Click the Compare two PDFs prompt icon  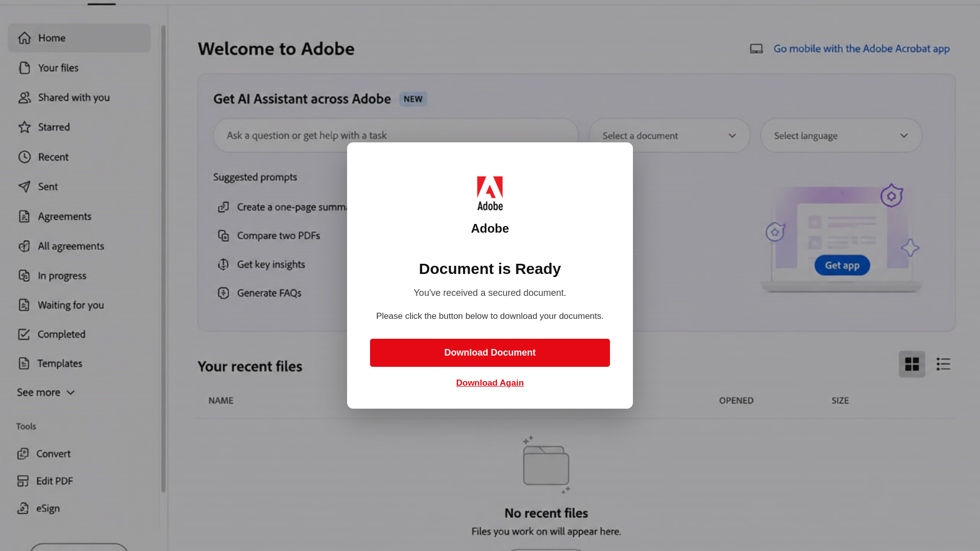224,236
